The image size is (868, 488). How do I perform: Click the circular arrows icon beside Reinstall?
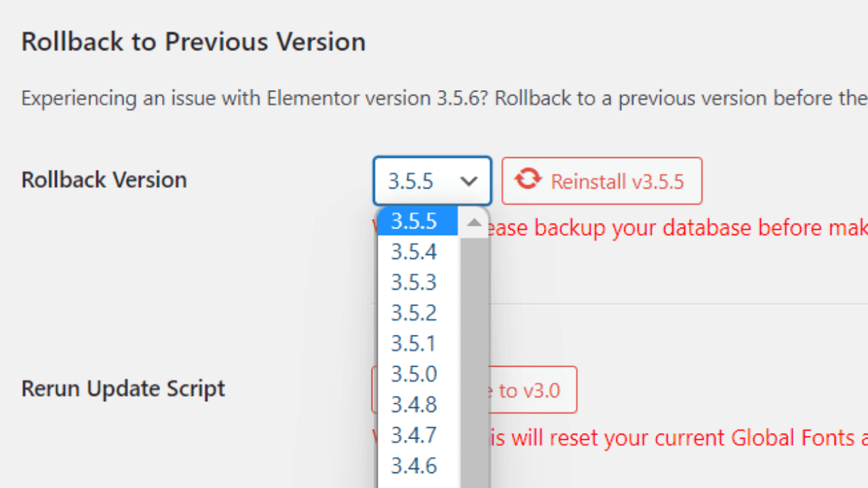528,180
